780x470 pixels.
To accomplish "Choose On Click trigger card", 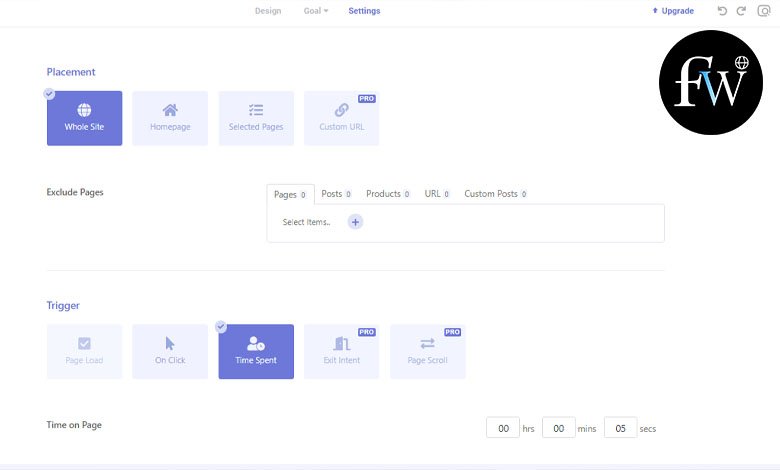I will coord(170,352).
